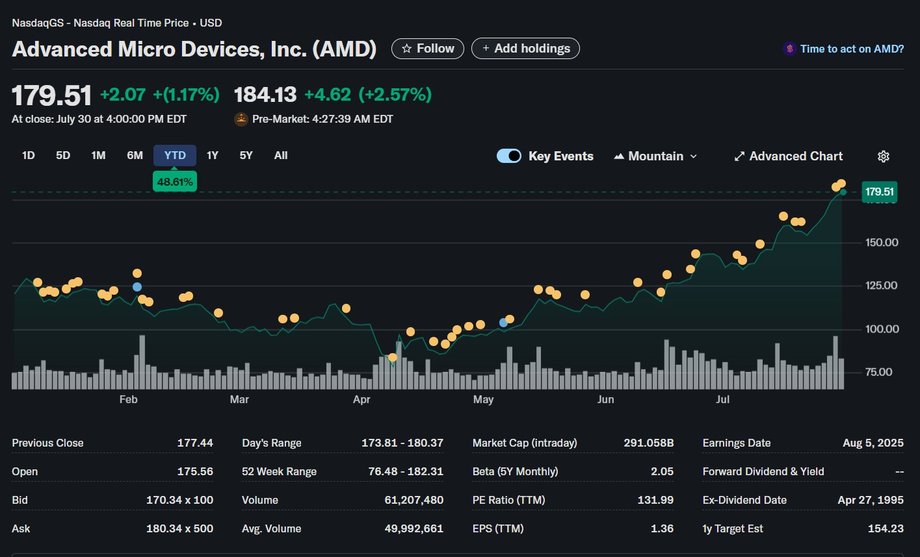
Task: Click the Forward Dividend & Yield label
Action: click(x=763, y=472)
